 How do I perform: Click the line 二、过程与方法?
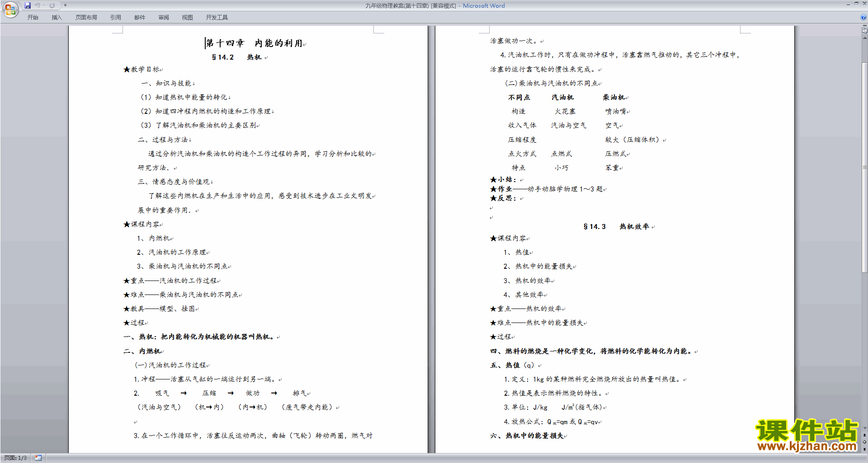click(x=163, y=140)
